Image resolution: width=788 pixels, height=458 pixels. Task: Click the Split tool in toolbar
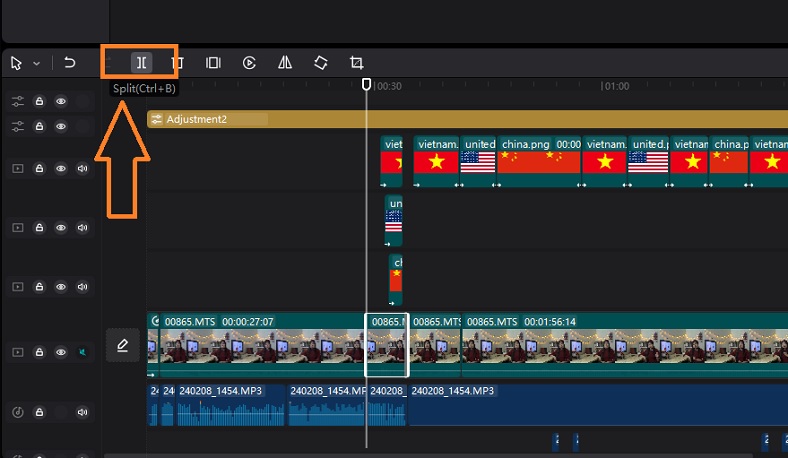pos(141,63)
